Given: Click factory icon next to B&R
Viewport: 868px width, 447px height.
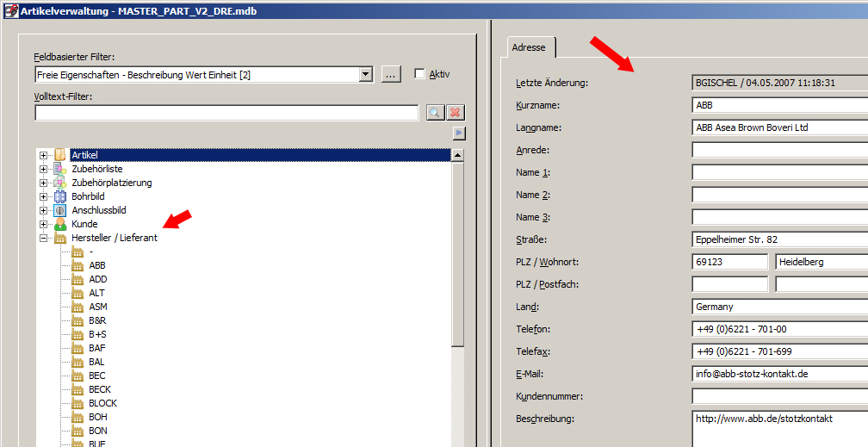Looking at the screenshot, I should pyautogui.click(x=77, y=320).
